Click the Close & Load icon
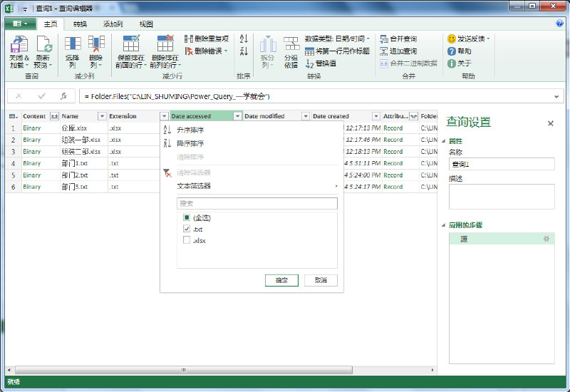570x392 pixels. point(19,44)
